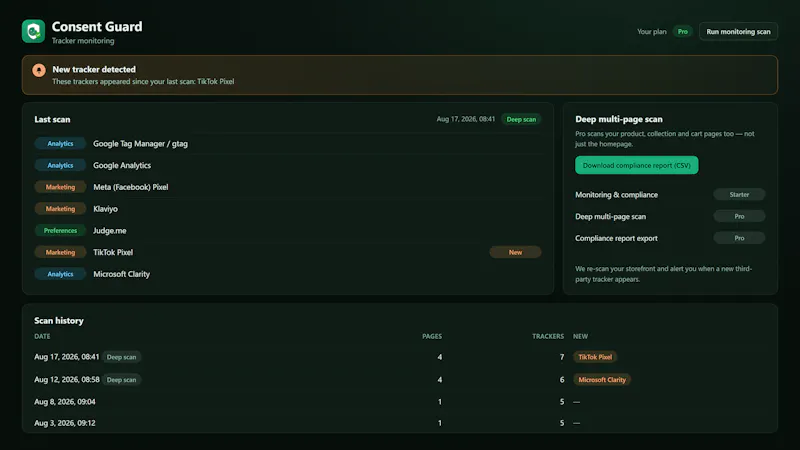This screenshot has height=450, width=800.
Task: Click the Your plan label in the header
Action: click(x=652, y=32)
